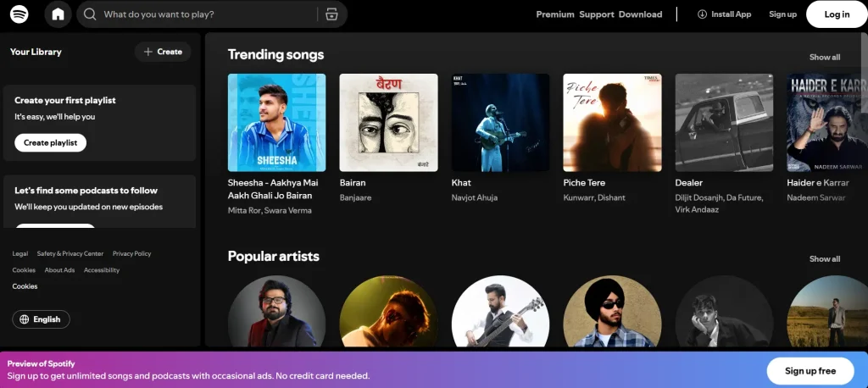Click Sign up in the top bar
The width and height of the screenshot is (868, 388).
[x=782, y=14]
